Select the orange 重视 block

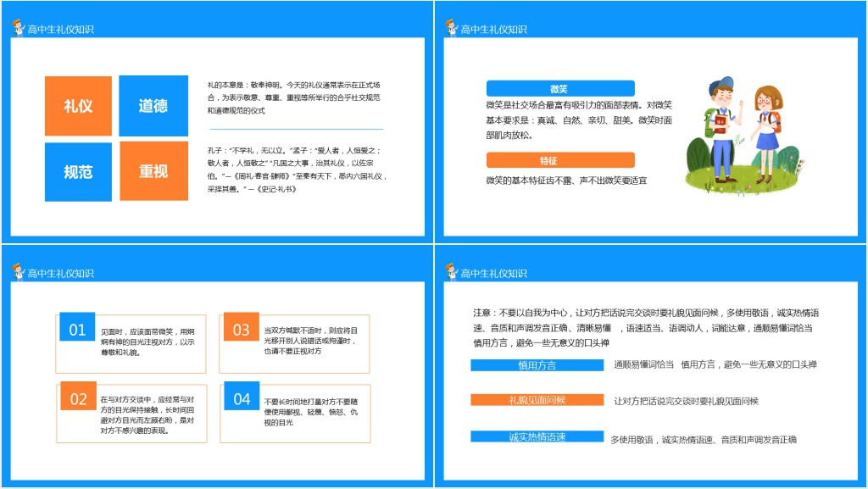(153, 172)
